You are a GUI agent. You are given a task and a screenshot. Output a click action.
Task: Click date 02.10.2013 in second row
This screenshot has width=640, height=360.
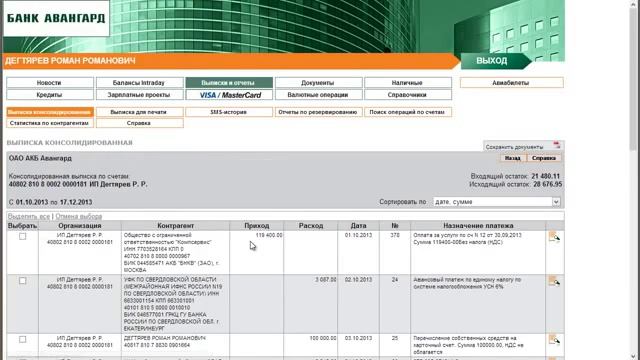358,280
